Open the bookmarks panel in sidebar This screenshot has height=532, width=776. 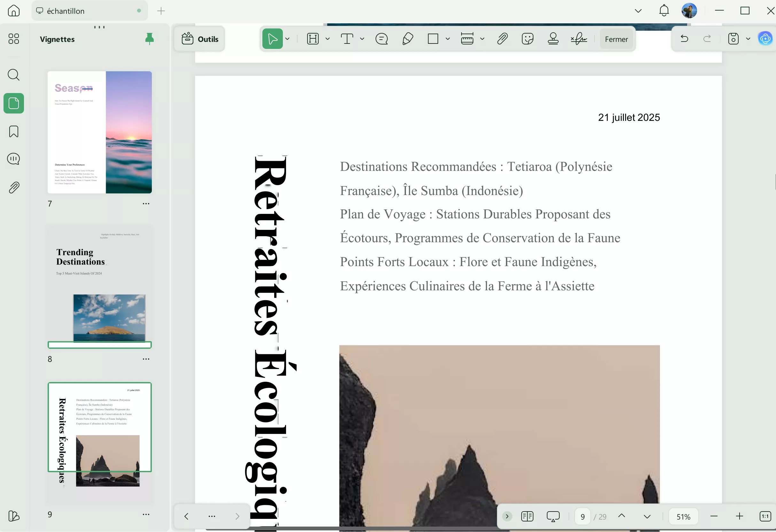tap(14, 132)
